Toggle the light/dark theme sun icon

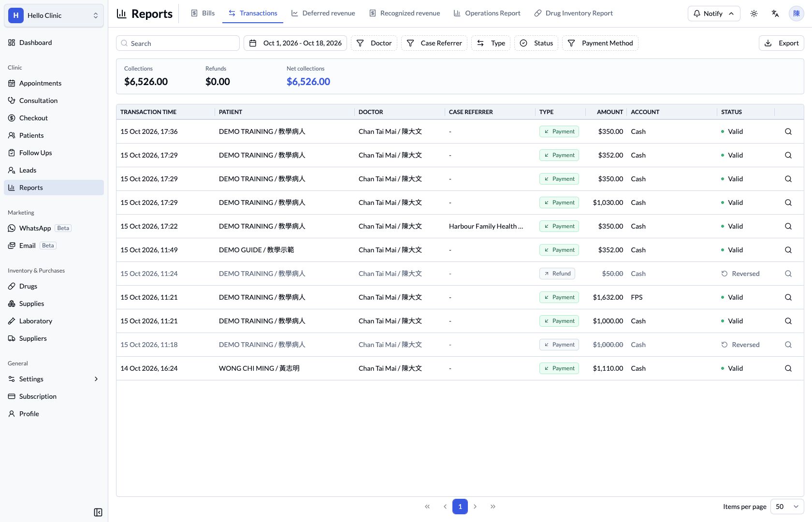pyautogui.click(x=754, y=14)
